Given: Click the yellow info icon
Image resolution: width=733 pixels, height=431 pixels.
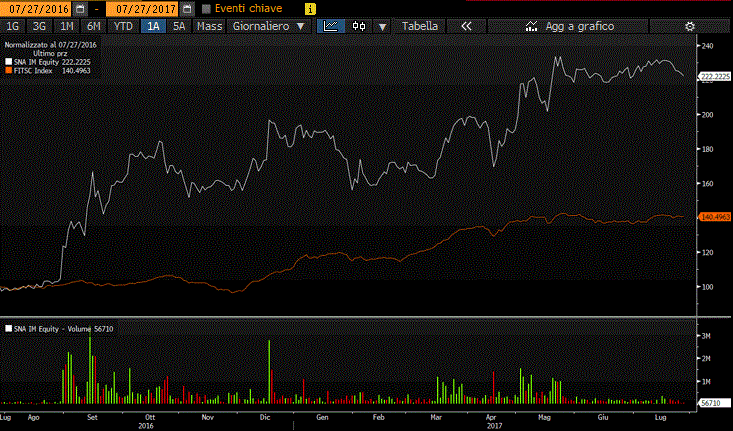Looking at the screenshot, I should pyautogui.click(x=308, y=8).
